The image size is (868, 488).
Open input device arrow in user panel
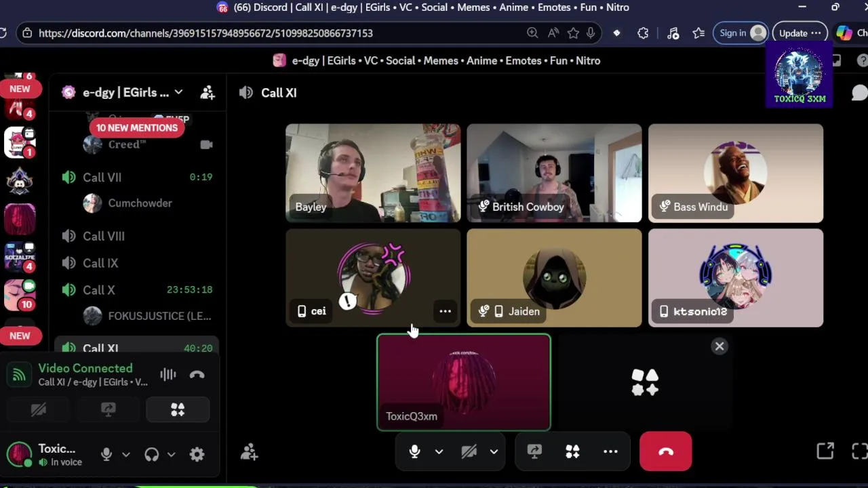(x=125, y=455)
